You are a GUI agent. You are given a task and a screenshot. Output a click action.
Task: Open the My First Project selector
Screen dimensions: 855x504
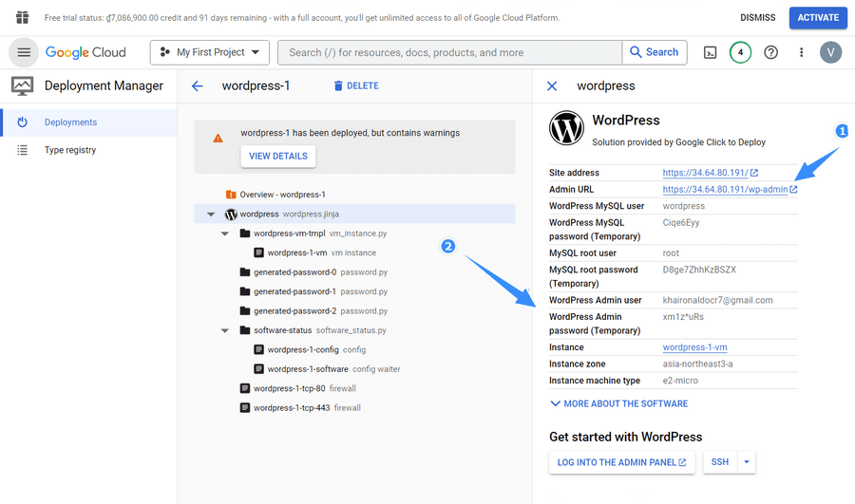tap(210, 52)
